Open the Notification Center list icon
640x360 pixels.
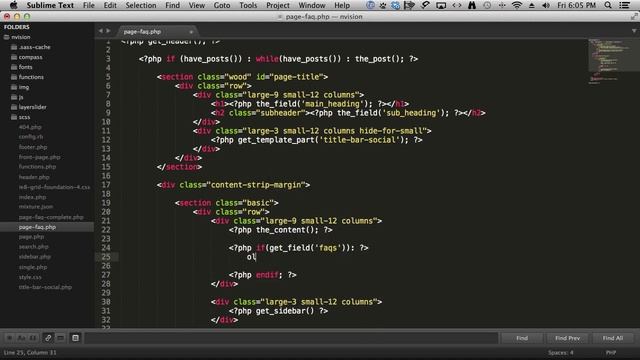pos(624,5)
